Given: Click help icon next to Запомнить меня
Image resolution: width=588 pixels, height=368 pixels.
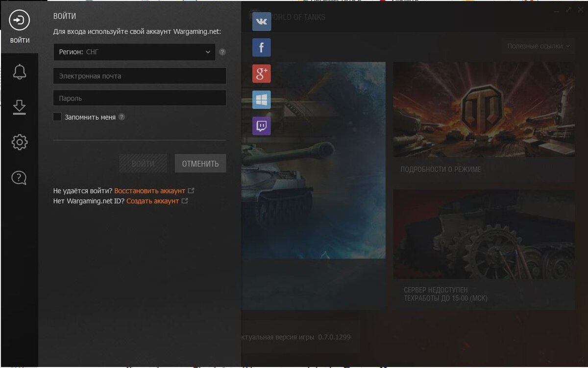Looking at the screenshot, I should (122, 117).
